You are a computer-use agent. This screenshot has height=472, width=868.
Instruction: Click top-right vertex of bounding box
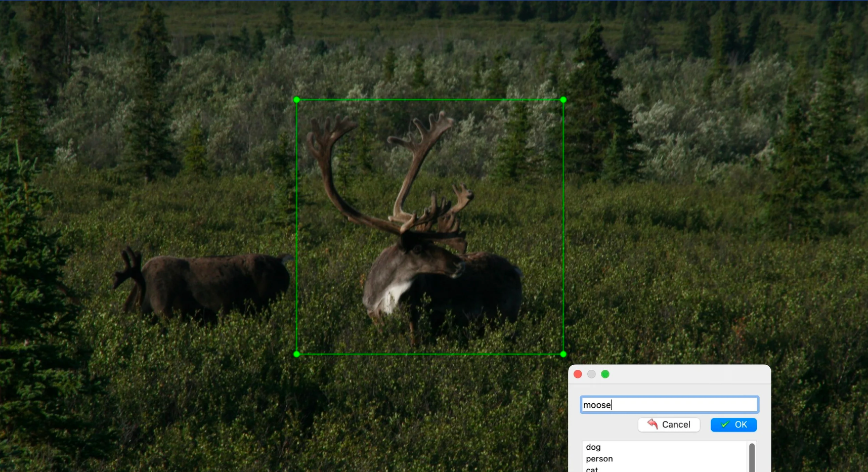click(x=563, y=100)
